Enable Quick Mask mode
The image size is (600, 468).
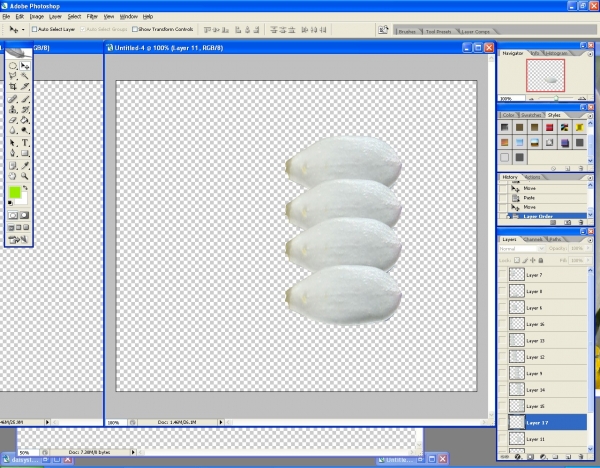point(24,215)
